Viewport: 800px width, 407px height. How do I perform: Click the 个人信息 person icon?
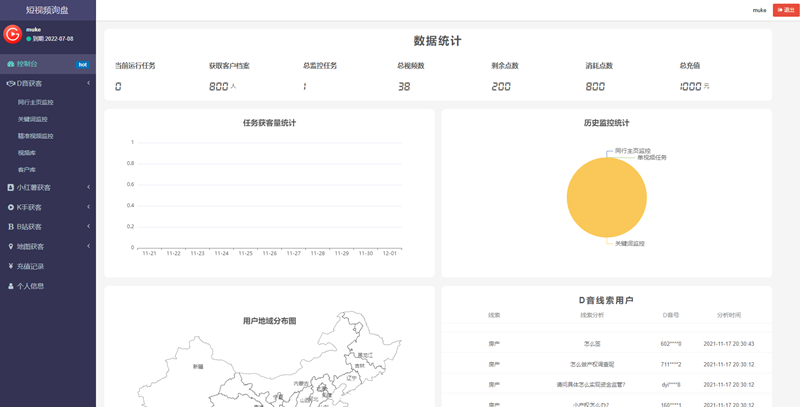point(10,286)
